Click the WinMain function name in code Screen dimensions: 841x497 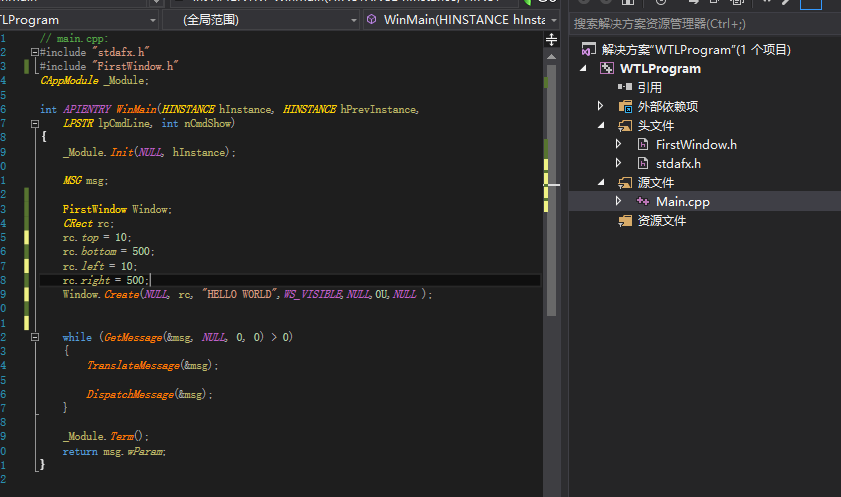tap(136, 109)
